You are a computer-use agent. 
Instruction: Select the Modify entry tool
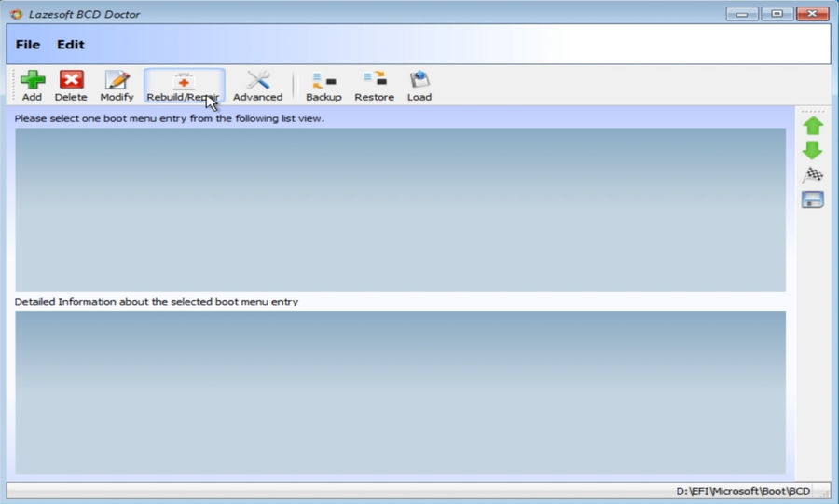(x=117, y=85)
